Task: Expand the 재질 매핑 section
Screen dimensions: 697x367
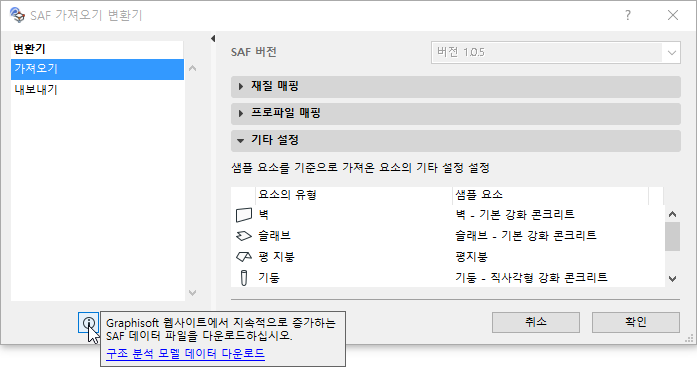Action: [456, 86]
